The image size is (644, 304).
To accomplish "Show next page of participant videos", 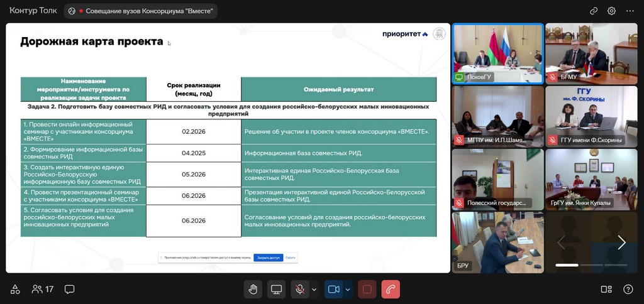I will tap(621, 242).
